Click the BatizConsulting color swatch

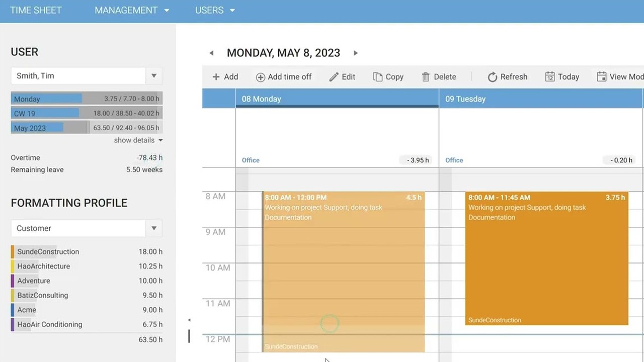click(x=13, y=295)
